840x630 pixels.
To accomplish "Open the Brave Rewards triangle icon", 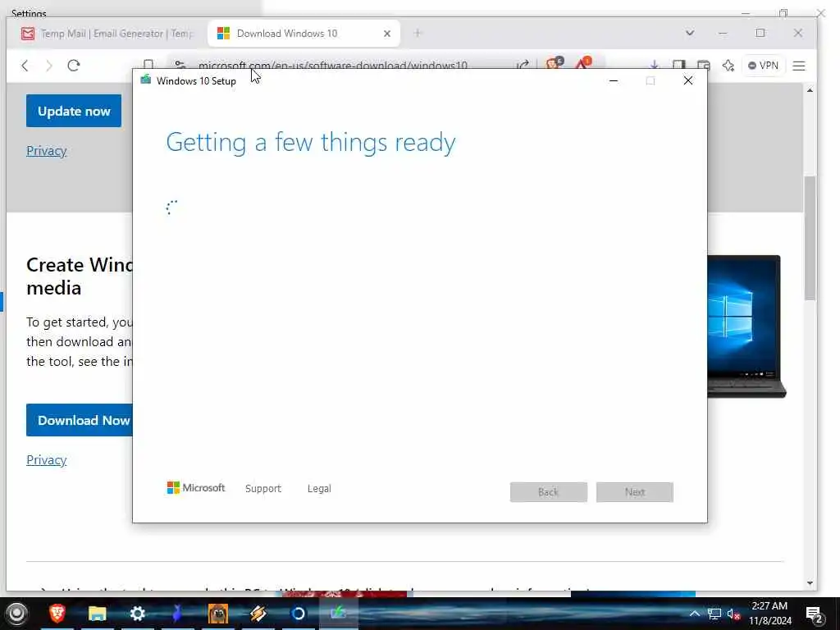I will click(583, 64).
